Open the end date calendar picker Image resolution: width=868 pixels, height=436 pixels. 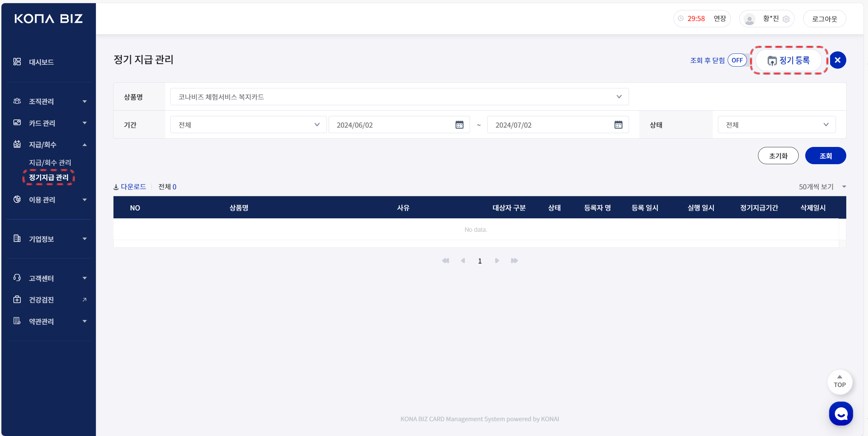coord(618,125)
